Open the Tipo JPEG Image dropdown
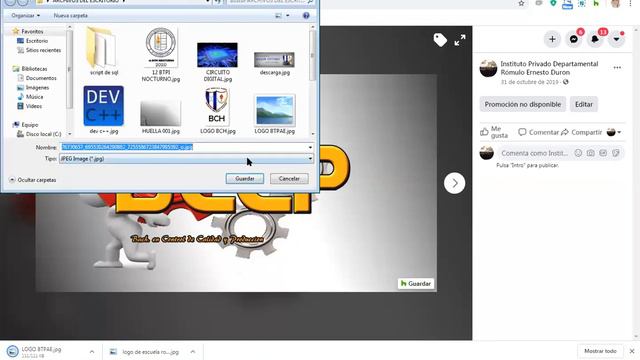The width and height of the screenshot is (640, 360). click(186, 159)
